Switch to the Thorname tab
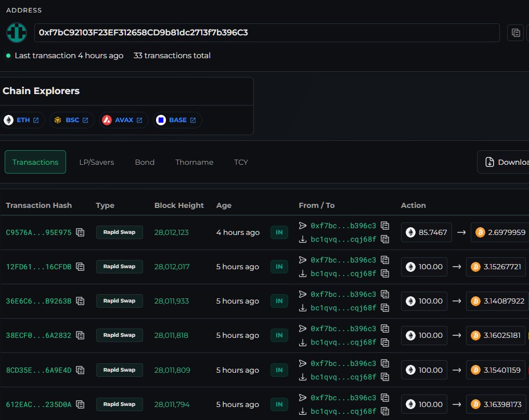Viewport: 529px width, 420px height. 195,162
